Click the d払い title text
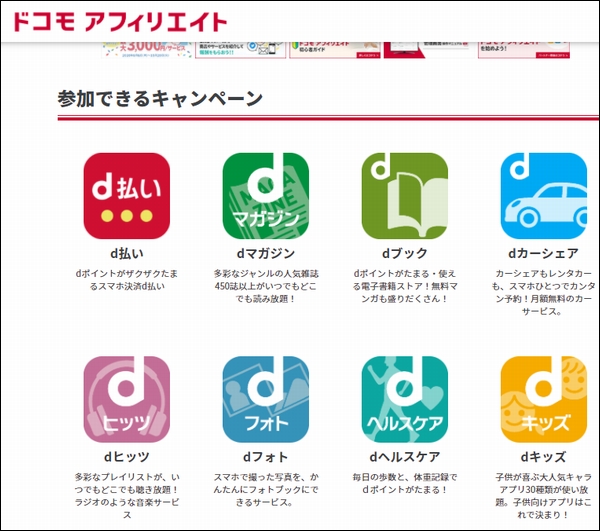 pos(127,253)
